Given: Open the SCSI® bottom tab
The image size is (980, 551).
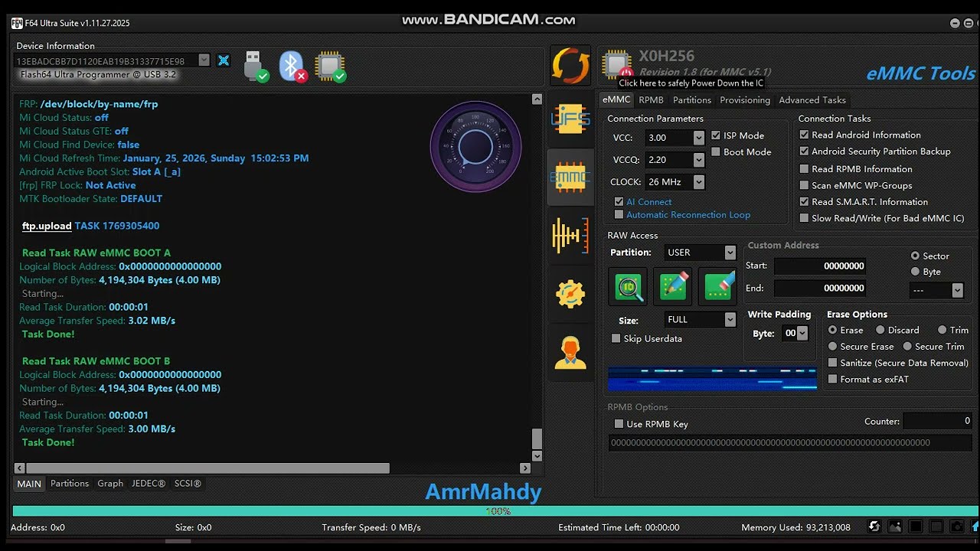Looking at the screenshot, I should click(x=188, y=484).
